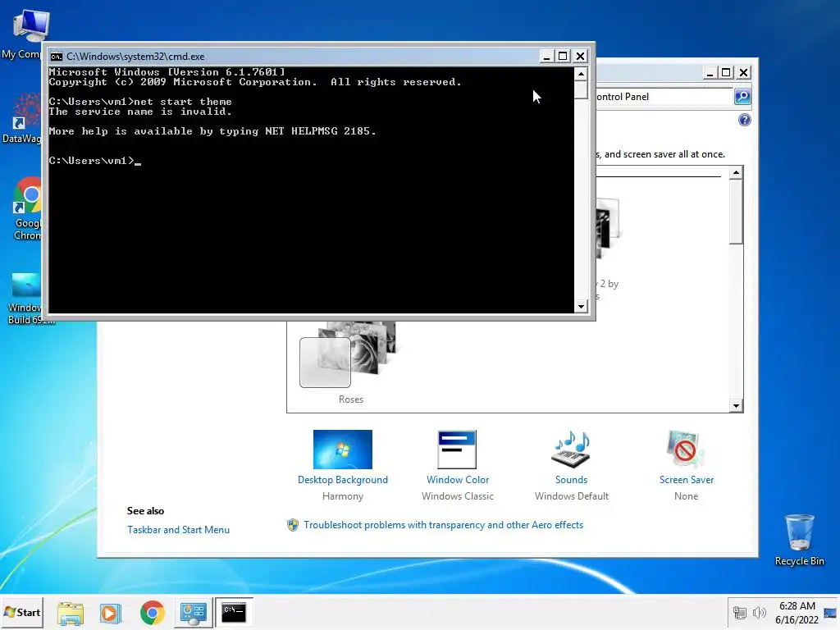Open Window Color settings icon
The width and height of the screenshot is (840, 630).
tap(457, 450)
